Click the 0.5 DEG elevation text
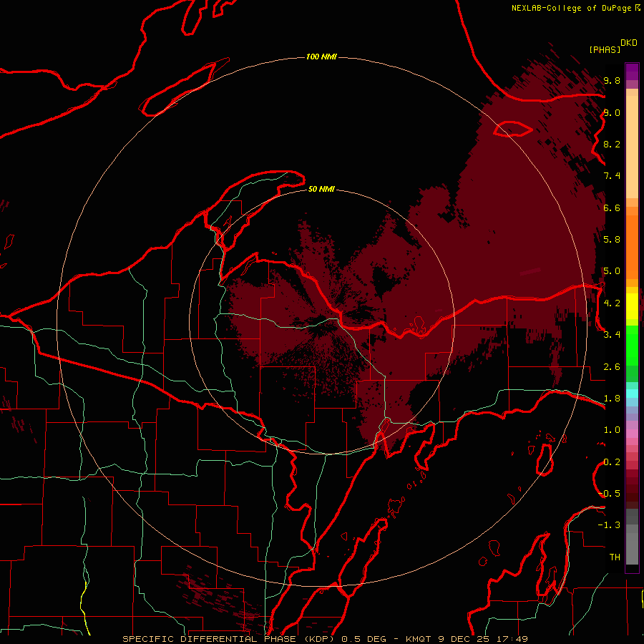644x644 pixels. pyautogui.click(x=364, y=639)
